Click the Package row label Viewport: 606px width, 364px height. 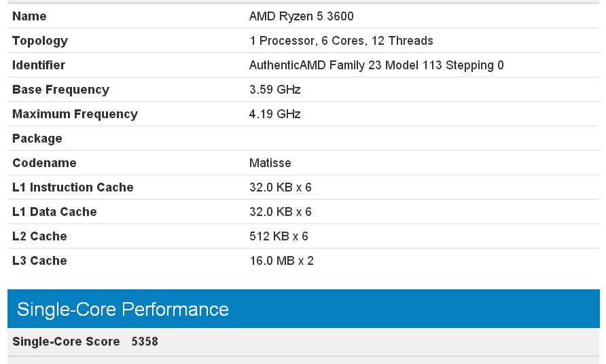(37, 139)
